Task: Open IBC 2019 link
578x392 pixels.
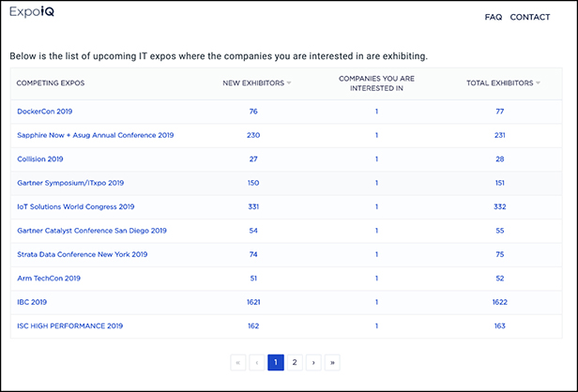Action: [x=32, y=302]
